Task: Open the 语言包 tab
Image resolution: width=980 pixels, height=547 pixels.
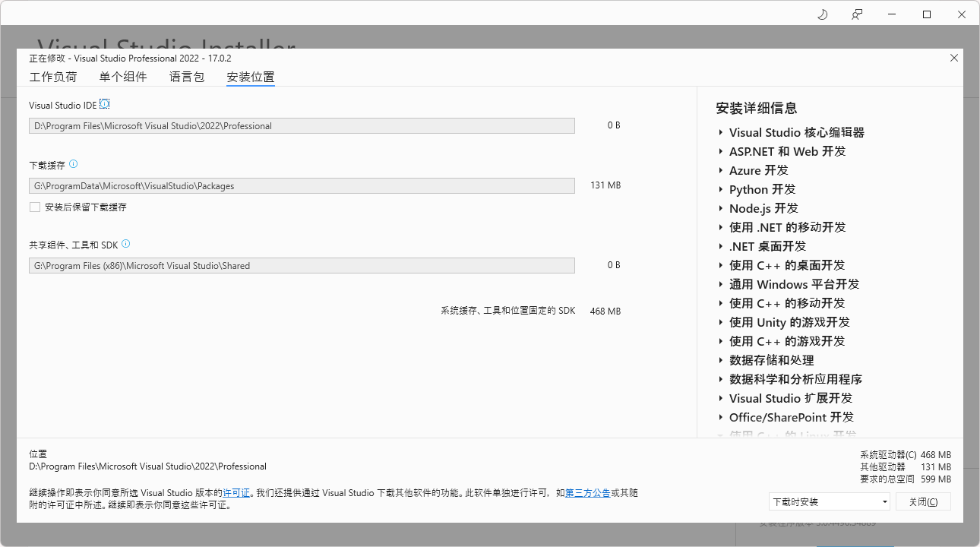Action: 187,77
